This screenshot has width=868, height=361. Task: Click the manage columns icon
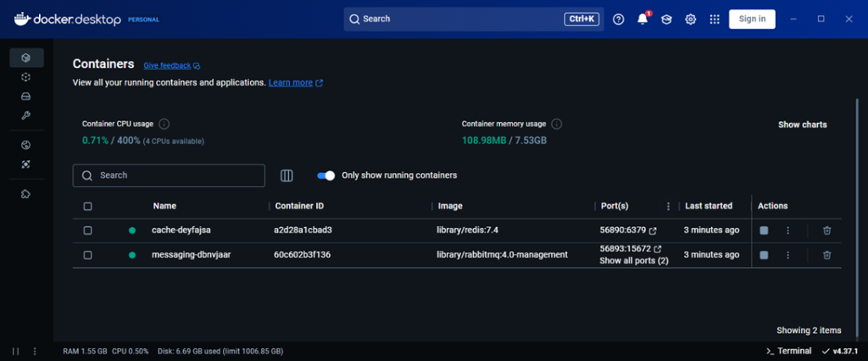287,175
